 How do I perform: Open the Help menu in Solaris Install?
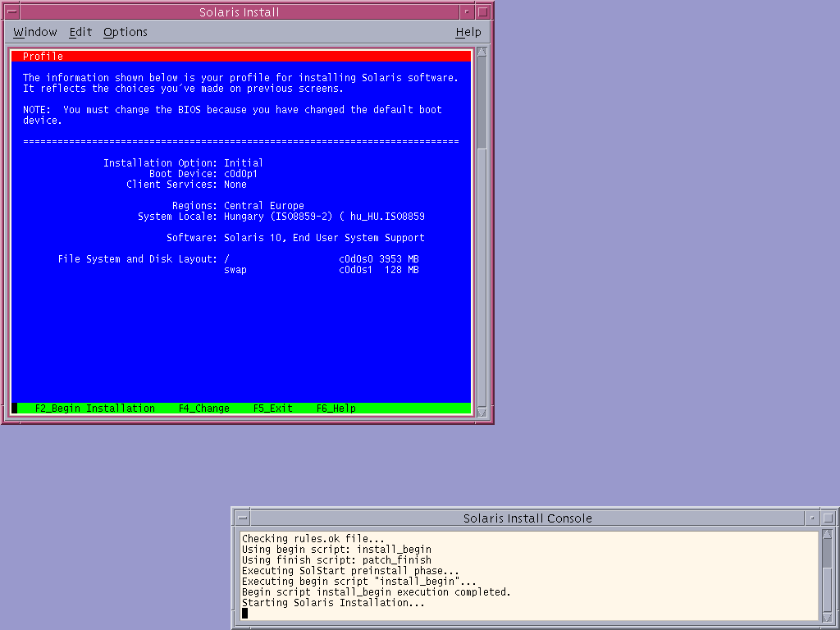click(x=468, y=32)
